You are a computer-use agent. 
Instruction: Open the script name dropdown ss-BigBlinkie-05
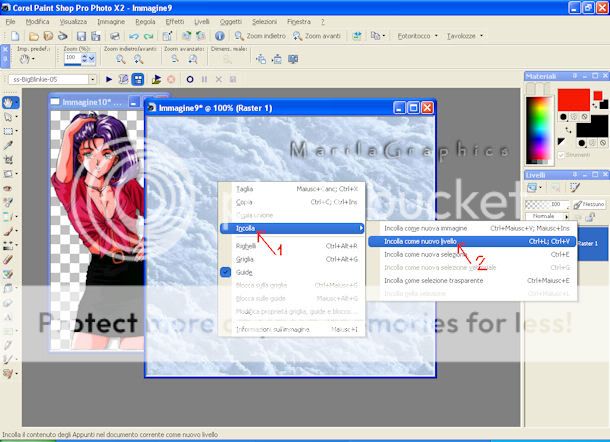tap(92, 79)
